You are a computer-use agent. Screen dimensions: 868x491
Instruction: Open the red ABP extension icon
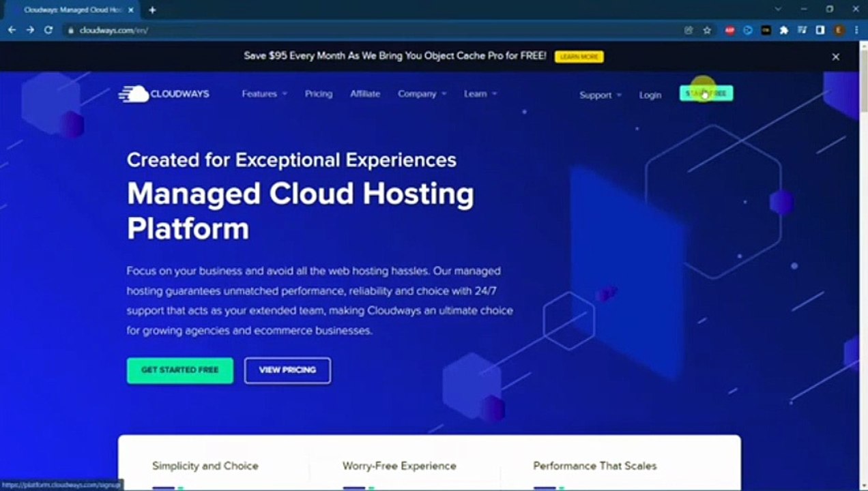pyautogui.click(x=729, y=30)
